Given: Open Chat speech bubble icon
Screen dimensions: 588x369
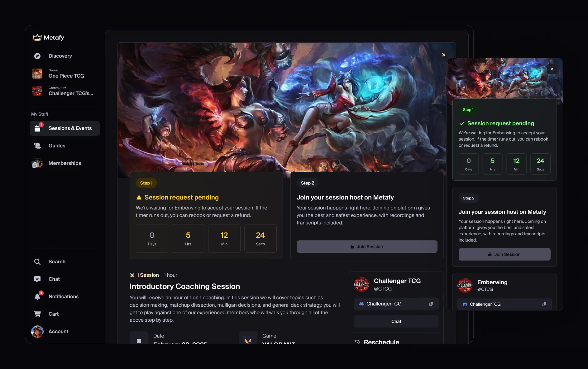Looking at the screenshot, I should click(37, 279).
